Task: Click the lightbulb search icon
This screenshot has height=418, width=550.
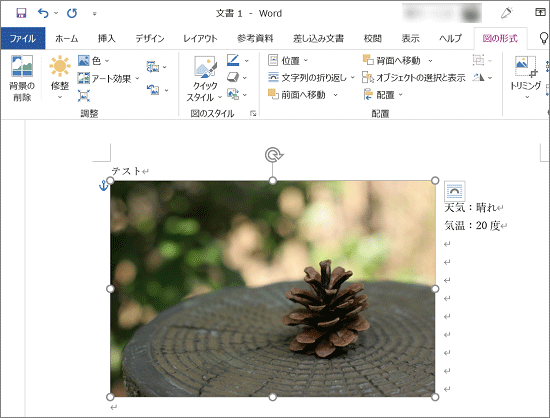Action: [543, 38]
